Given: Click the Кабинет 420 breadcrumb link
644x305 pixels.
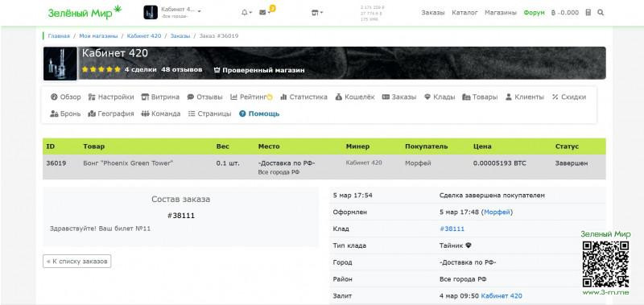Looking at the screenshot, I should 144,36.
